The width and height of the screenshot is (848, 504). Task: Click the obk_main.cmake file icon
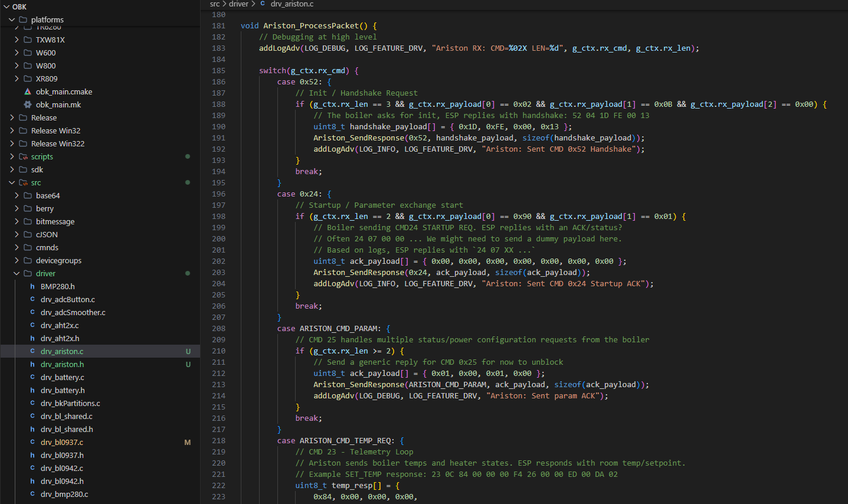(x=28, y=92)
